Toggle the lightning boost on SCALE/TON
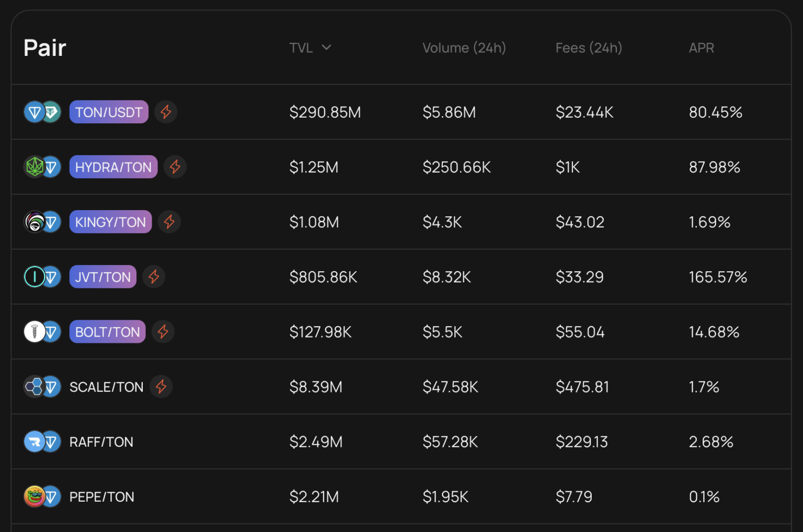The width and height of the screenshot is (803, 532). pyautogui.click(x=162, y=387)
